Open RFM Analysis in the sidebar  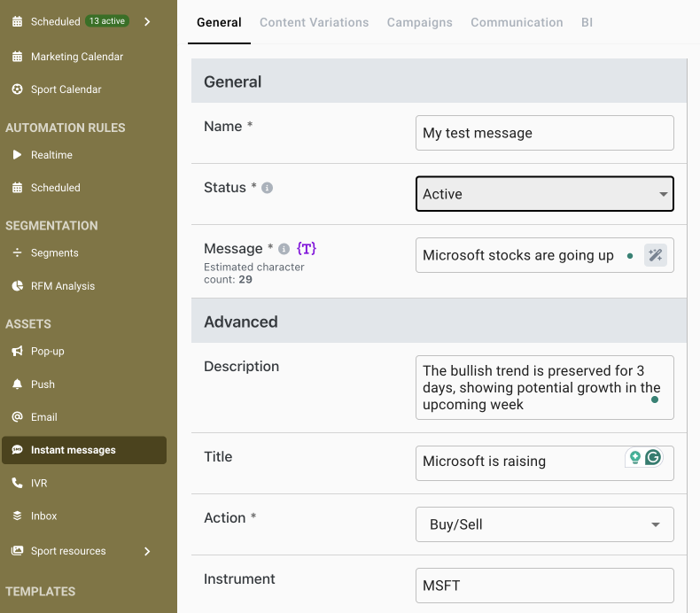pos(62,286)
